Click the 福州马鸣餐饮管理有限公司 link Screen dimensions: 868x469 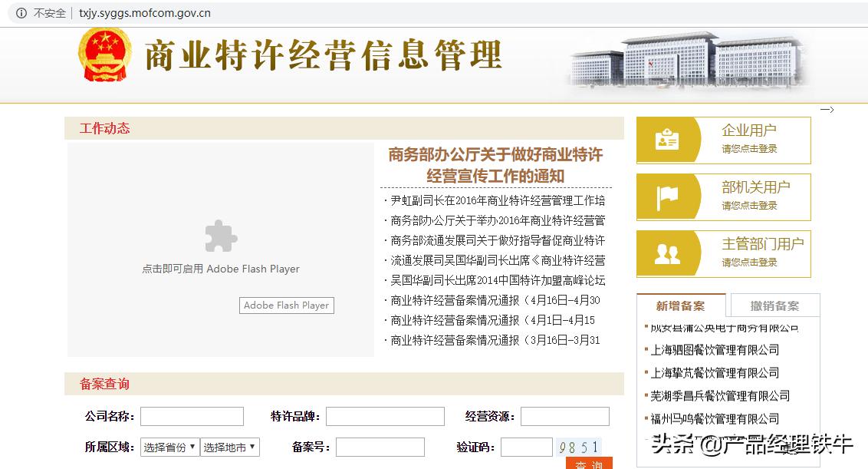(x=712, y=419)
